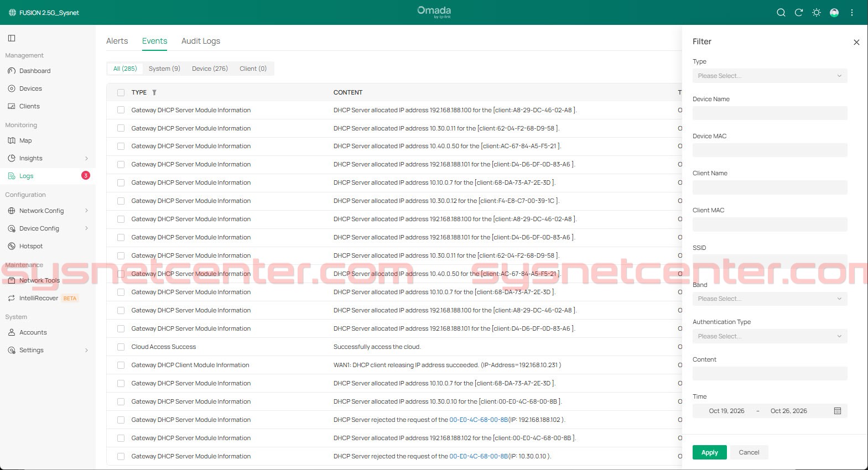The height and width of the screenshot is (470, 868).
Task: Open the Type dropdown in Filter
Action: point(770,76)
